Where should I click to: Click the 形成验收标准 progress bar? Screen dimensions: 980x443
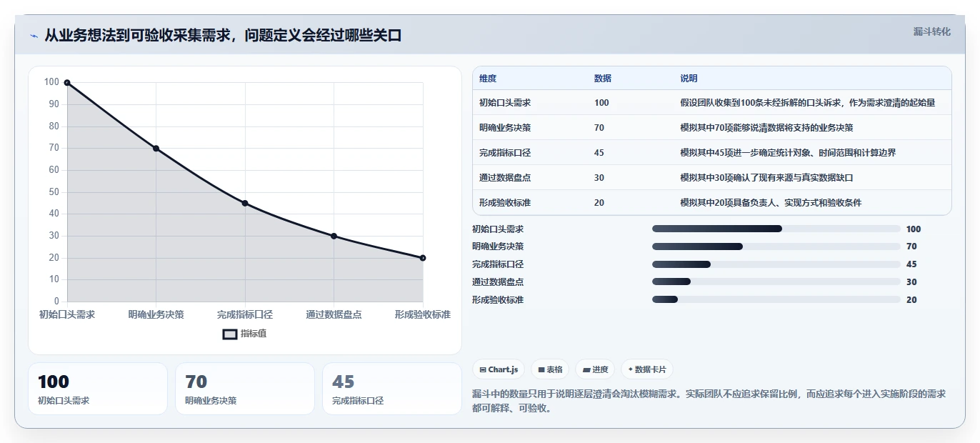[x=776, y=300]
